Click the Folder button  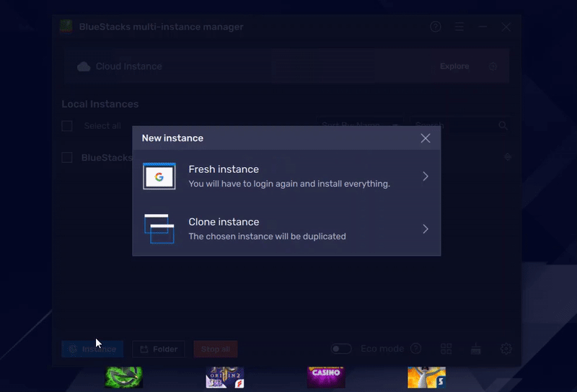[159, 349]
